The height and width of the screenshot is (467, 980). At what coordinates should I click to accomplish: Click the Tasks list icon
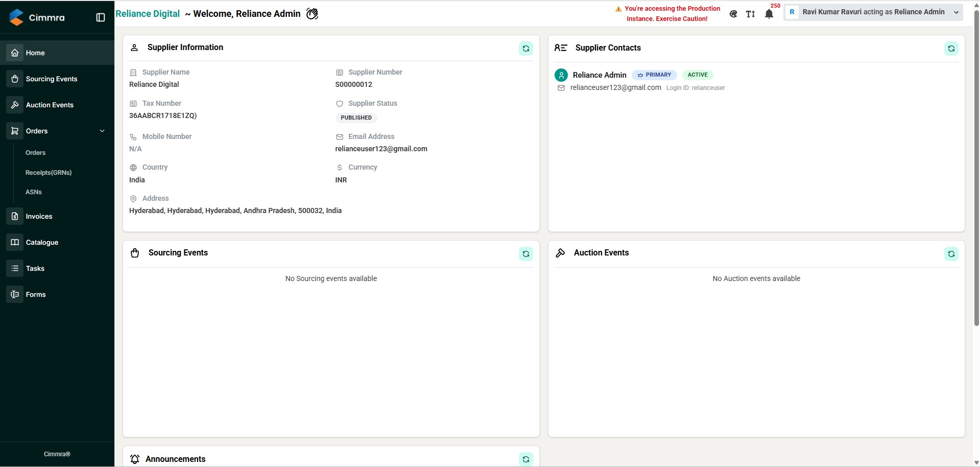tap(15, 268)
